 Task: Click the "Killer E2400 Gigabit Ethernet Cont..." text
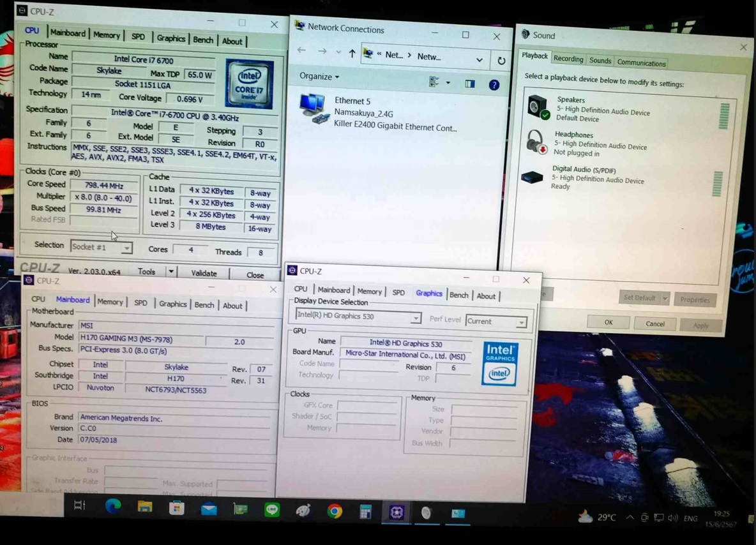pos(395,127)
